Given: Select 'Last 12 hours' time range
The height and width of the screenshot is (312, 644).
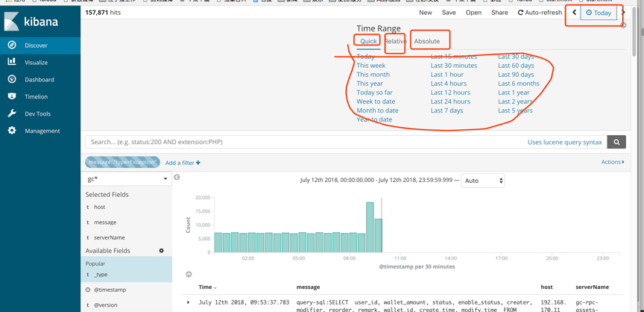Looking at the screenshot, I should pyautogui.click(x=450, y=93).
